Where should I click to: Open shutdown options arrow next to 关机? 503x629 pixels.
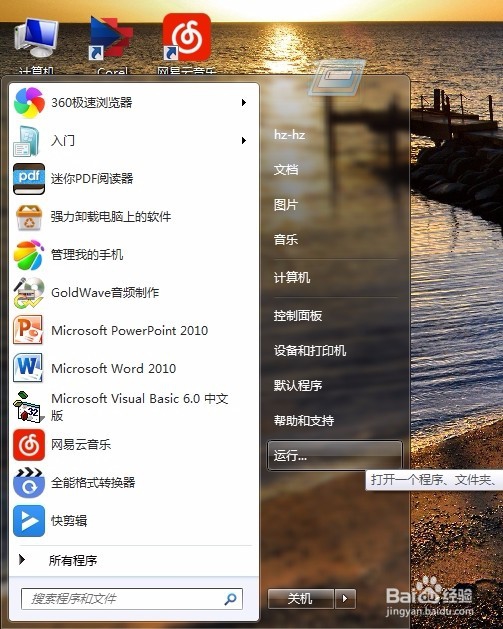coord(345,599)
